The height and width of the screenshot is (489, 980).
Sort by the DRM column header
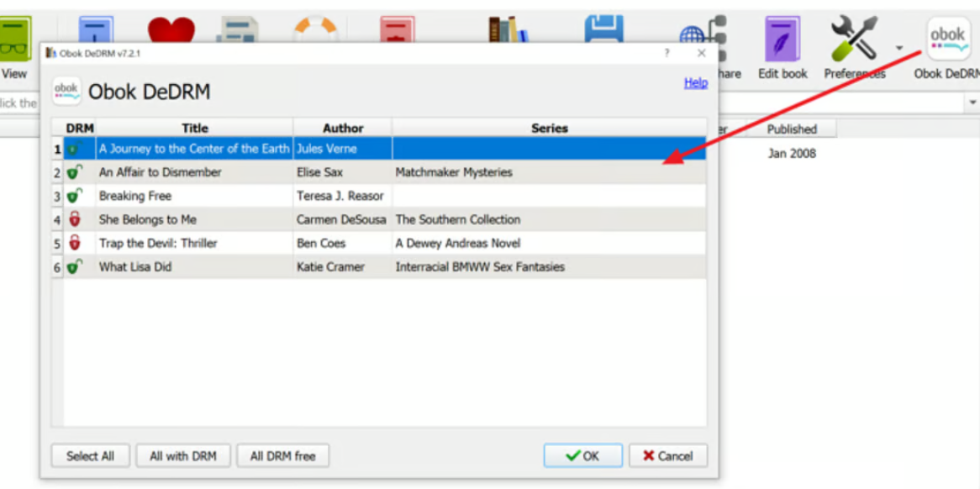pyautogui.click(x=80, y=128)
